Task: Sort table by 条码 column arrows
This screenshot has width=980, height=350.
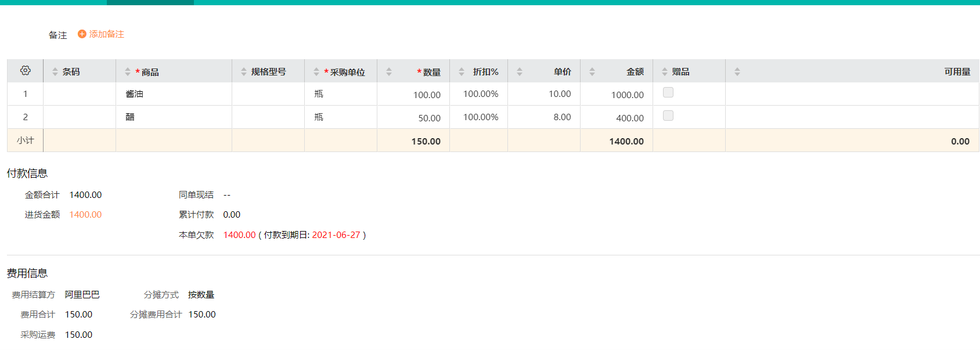Action: [55, 72]
